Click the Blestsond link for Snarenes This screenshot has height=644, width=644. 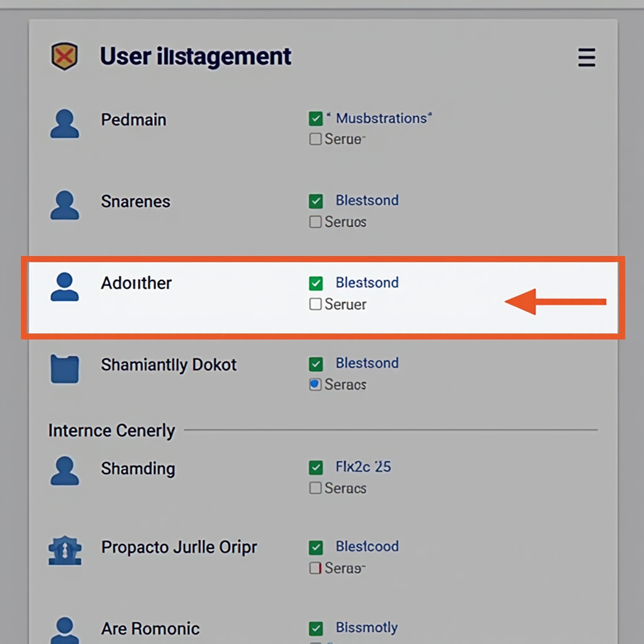click(367, 200)
